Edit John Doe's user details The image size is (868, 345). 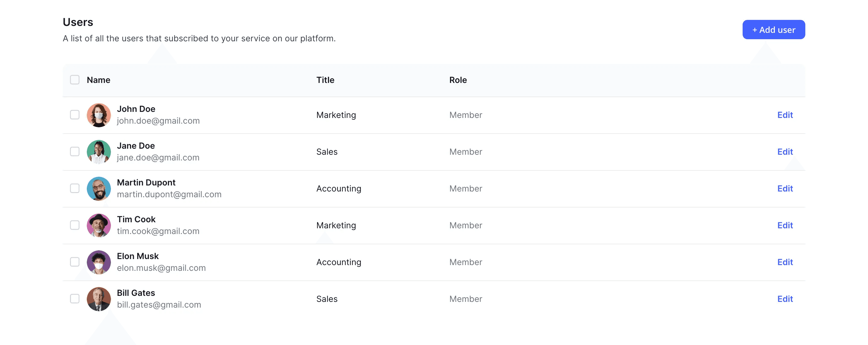785,115
